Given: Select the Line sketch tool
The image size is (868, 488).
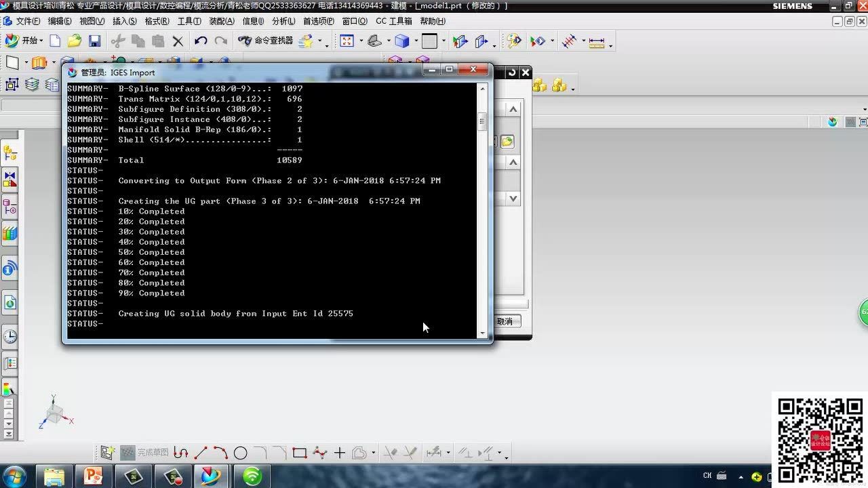Looking at the screenshot, I should [201, 453].
